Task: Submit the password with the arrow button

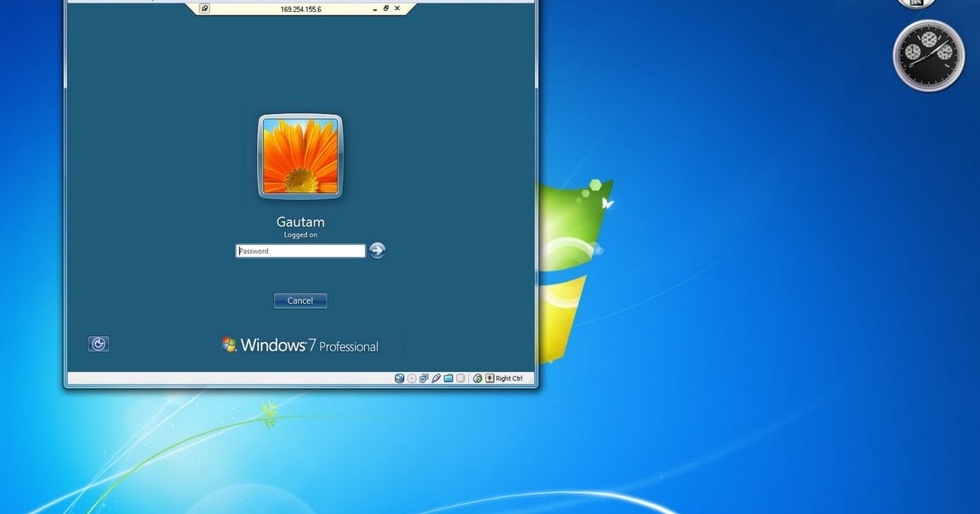Action: coord(377,251)
